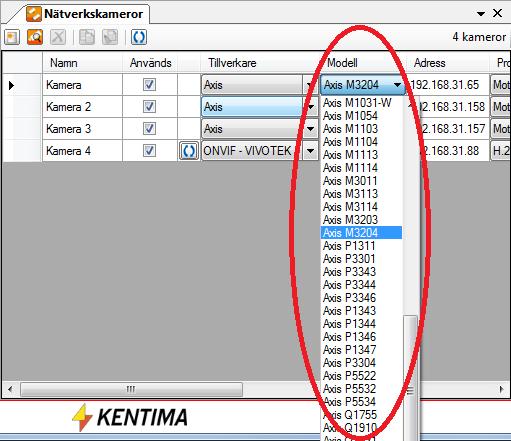Click the address cell 192.168.31.65
The image size is (511, 441).
447,85
